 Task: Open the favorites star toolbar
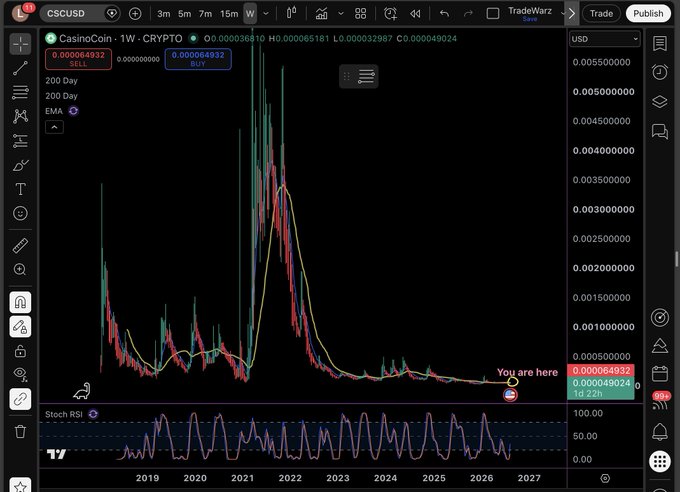(x=20, y=486)
